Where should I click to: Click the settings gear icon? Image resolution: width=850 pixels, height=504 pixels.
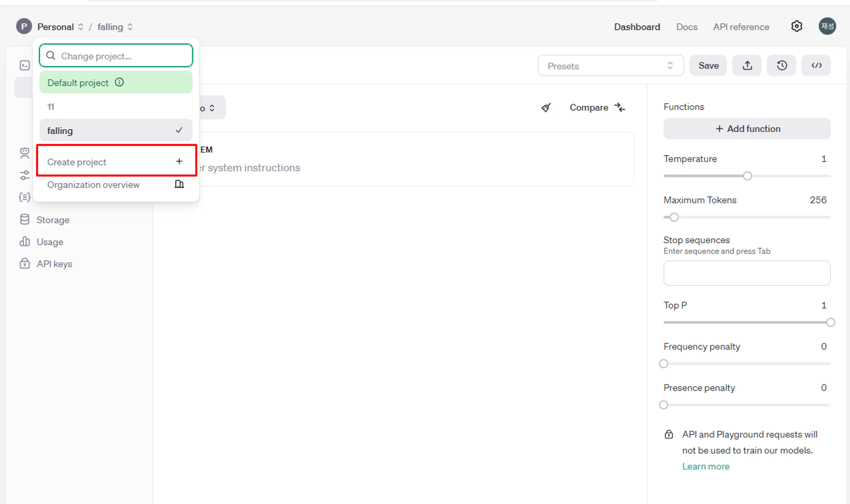click(797, 26)
